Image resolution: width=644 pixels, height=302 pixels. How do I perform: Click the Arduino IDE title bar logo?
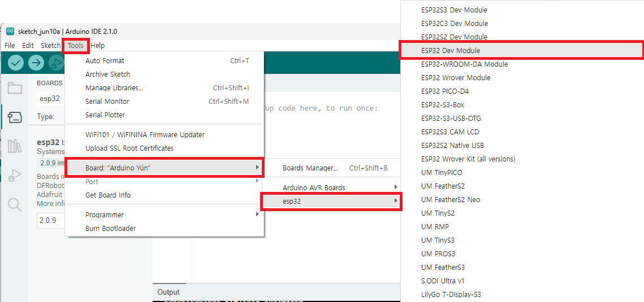11,32
